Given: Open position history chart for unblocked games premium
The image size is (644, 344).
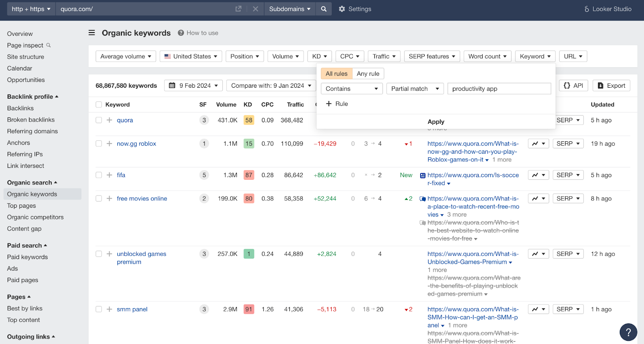Looking at the screenshot, I should pyautogui.click(x=539, y=254).
